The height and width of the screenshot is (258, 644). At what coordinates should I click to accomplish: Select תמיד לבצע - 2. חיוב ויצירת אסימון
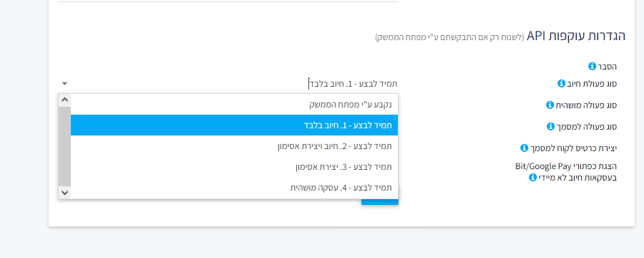(x=234, y=146)
